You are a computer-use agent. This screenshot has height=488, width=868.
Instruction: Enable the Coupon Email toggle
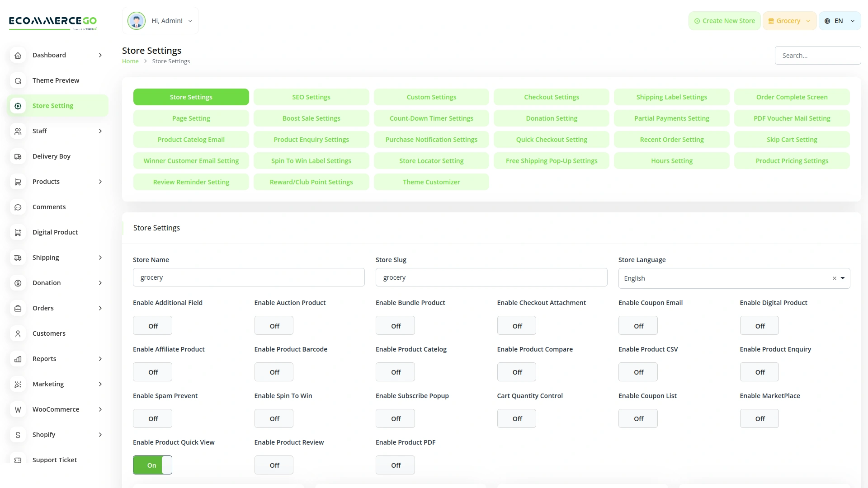tap(638, 325)
